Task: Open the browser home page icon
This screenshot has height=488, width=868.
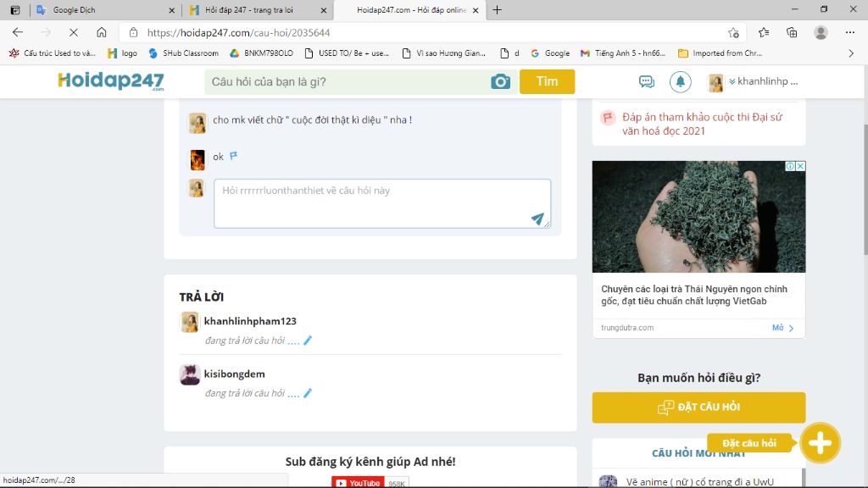Action: click(102, 33)
